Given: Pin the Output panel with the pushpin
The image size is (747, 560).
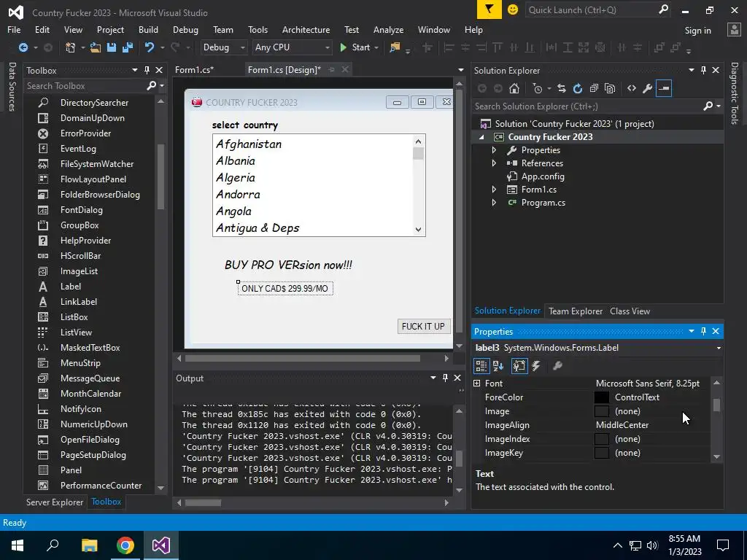Looking at the screenshot, I should click(x=445, y=378).
